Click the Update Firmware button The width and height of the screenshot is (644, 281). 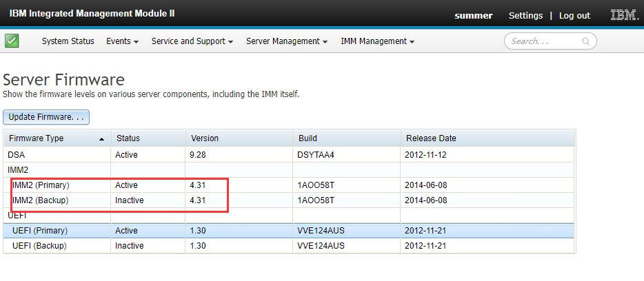(46, 117)
